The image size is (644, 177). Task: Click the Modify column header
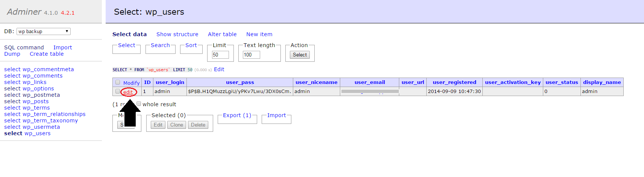[131, 83]
